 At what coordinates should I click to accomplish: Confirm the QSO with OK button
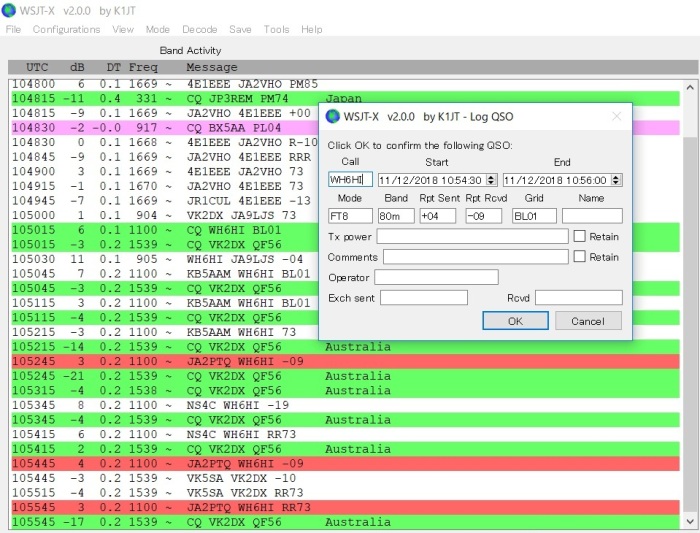515,321
